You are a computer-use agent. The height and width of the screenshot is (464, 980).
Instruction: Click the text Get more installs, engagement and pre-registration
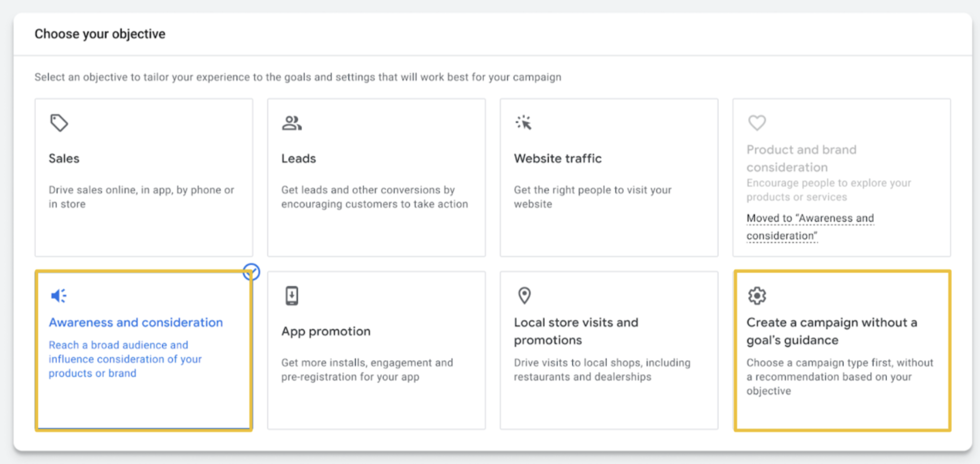[x=367, y=370]
